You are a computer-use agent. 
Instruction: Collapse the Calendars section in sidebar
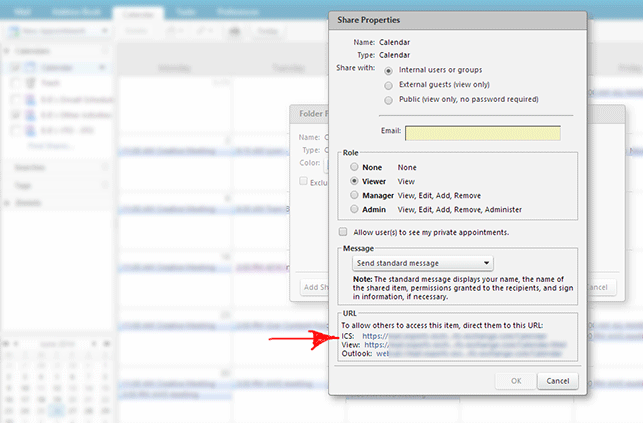(7, 51)
